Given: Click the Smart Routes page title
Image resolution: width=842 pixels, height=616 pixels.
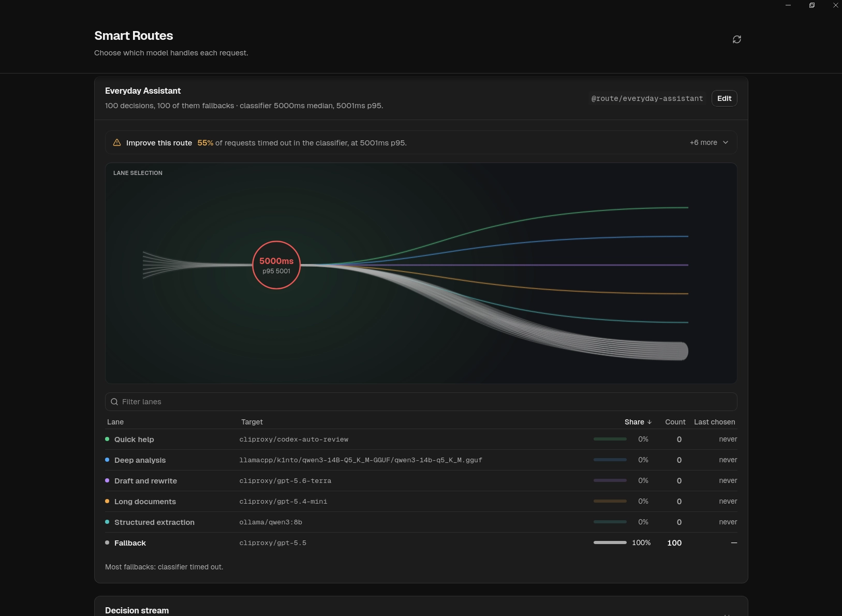Looking at the screenshot, I should pos(134,36).
